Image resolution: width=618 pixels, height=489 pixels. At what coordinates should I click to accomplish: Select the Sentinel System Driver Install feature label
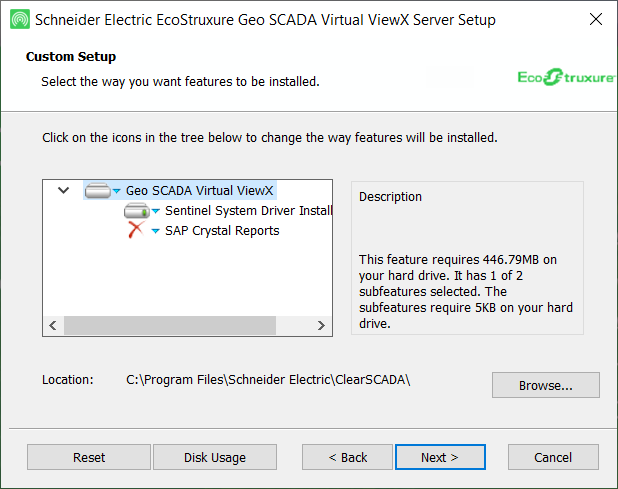[248, 211]
